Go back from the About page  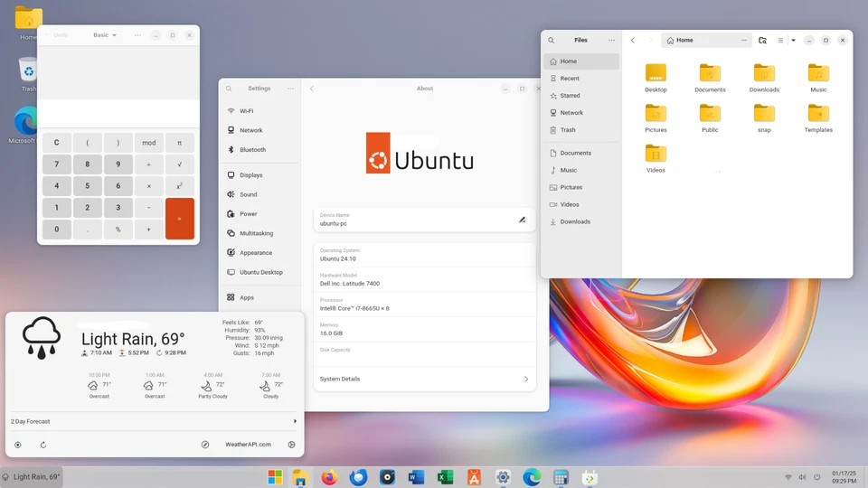pyautogui.click(x=312, y=89)
